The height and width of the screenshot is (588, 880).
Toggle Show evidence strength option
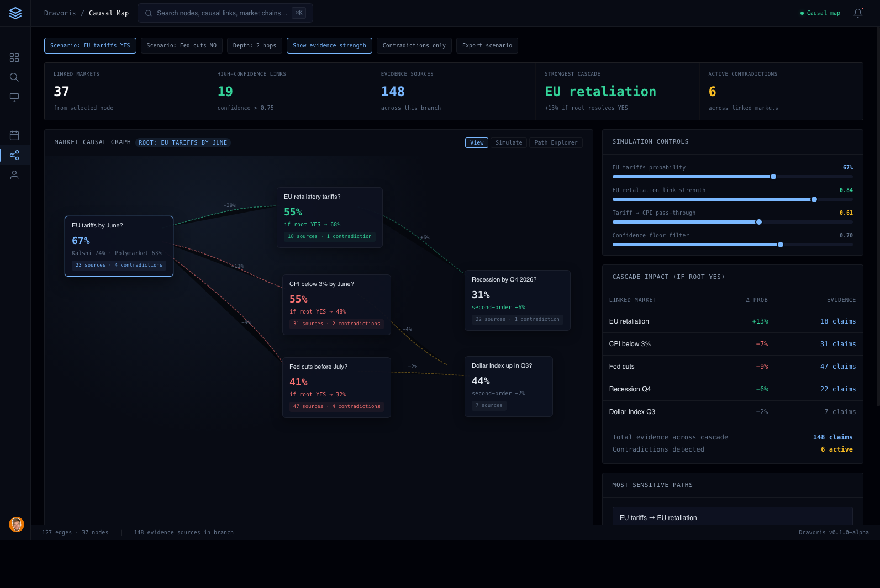coord(329,46)
